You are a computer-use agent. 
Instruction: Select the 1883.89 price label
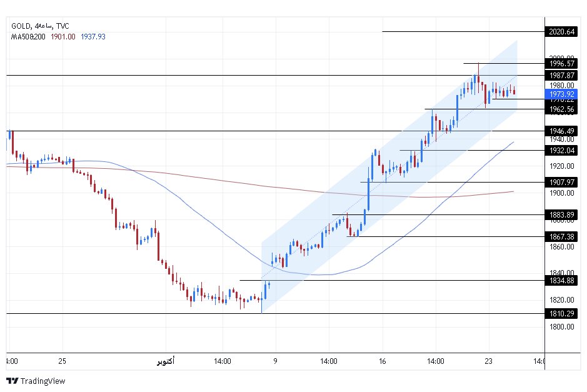pos(561,214)
